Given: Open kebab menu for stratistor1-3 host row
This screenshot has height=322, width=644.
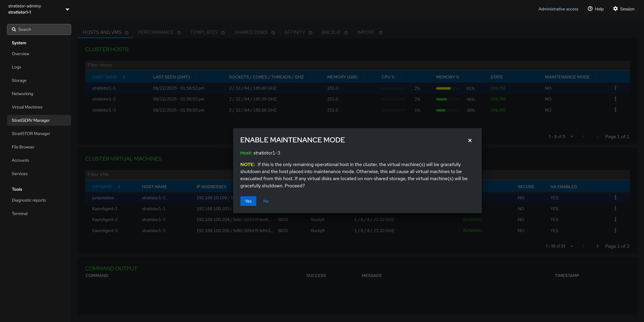Looking at the screenshot, I should pos(615,110).
